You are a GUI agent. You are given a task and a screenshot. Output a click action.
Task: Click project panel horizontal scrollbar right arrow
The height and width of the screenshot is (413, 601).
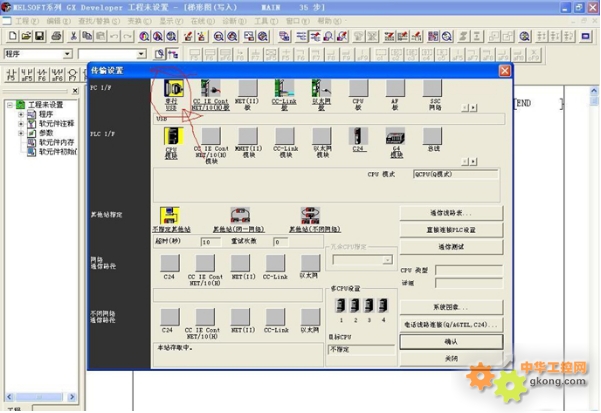click(x=72, y=397)
